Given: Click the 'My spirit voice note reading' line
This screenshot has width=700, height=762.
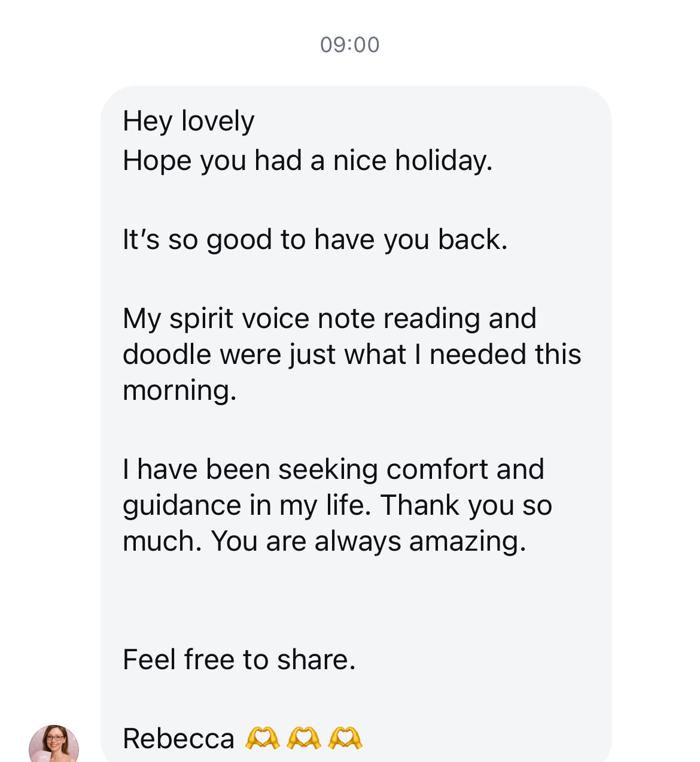Looking at the screenshot, I should point(330,318).
